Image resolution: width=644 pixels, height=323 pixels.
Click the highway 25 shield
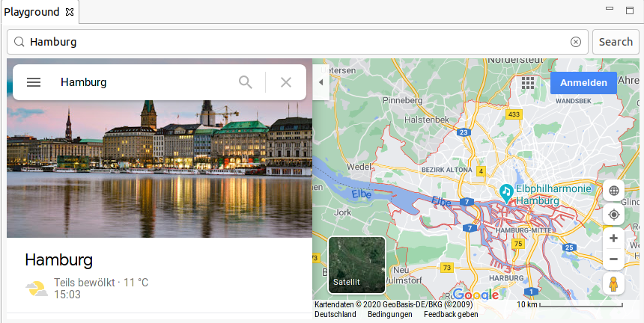coord(569,247)
